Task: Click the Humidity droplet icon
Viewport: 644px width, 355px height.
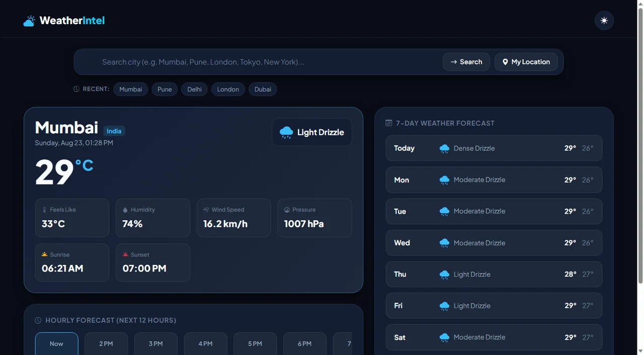Action: (x=125, y=210)
